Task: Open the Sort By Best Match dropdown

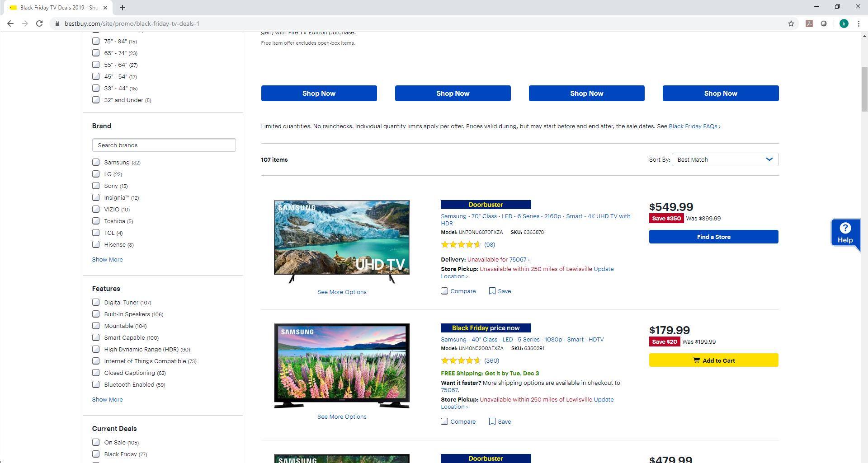Action: tap(725, 159)
